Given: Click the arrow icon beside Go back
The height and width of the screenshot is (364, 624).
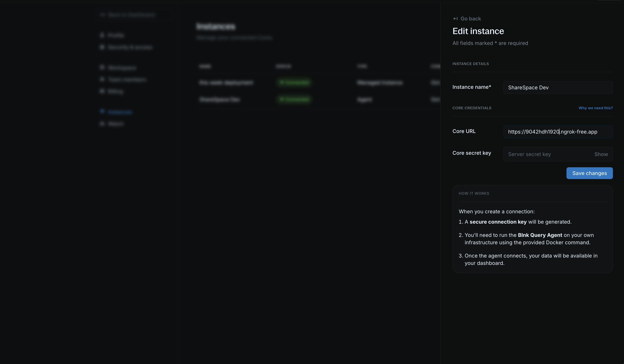Looking at the screenshot, I should (x=456, y=19).
